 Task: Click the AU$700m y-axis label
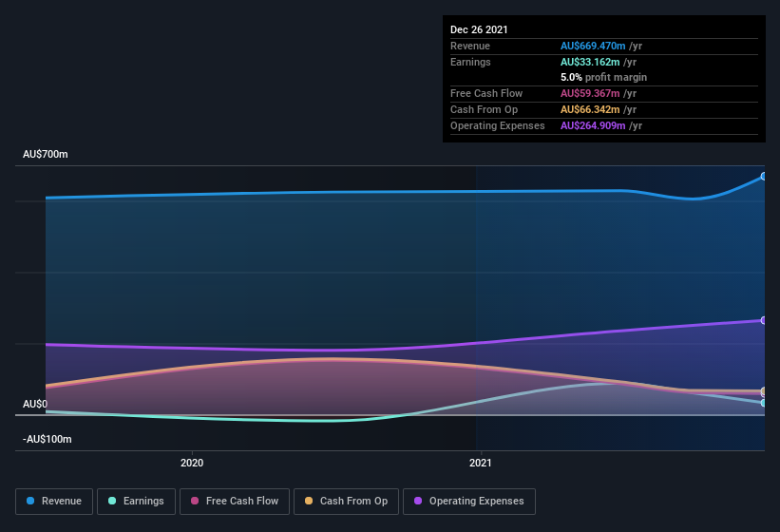point(46,154)
